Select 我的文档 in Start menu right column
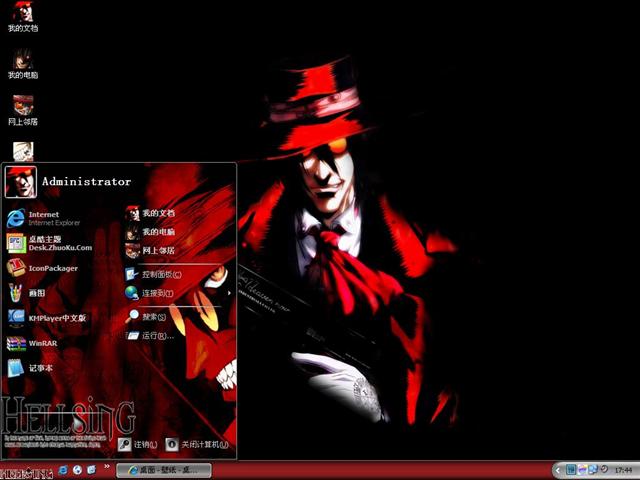The width and height of the screenshot is (640, 480). [x=151, y=213]
